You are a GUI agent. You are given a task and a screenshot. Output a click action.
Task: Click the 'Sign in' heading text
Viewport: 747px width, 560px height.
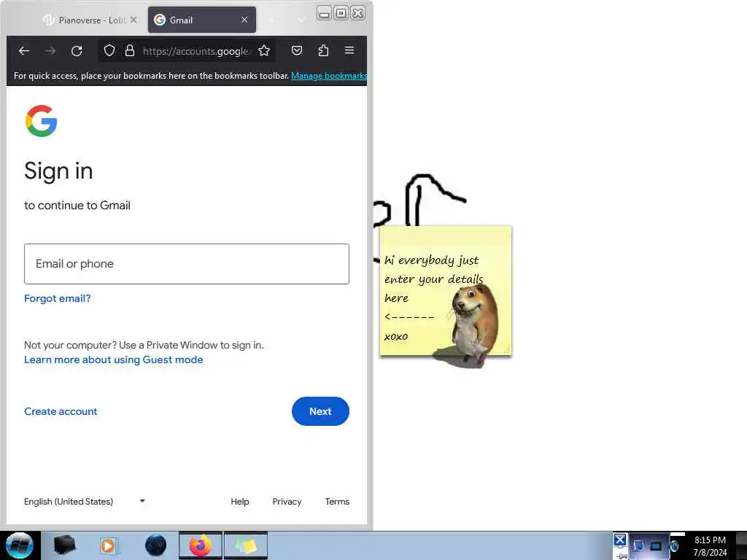coord(58,171)
